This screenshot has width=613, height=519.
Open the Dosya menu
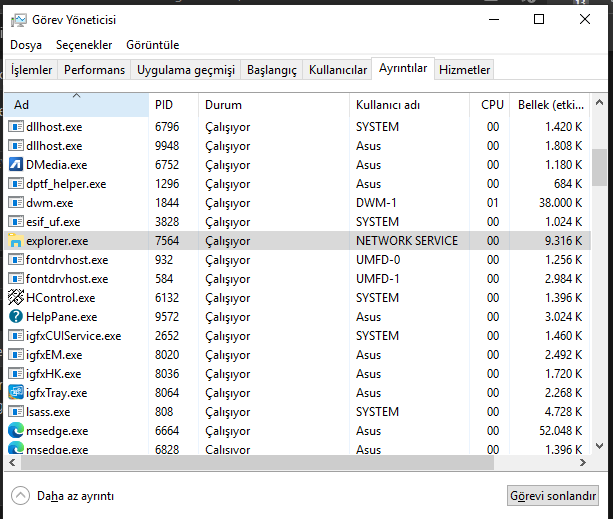coord(26,45)
